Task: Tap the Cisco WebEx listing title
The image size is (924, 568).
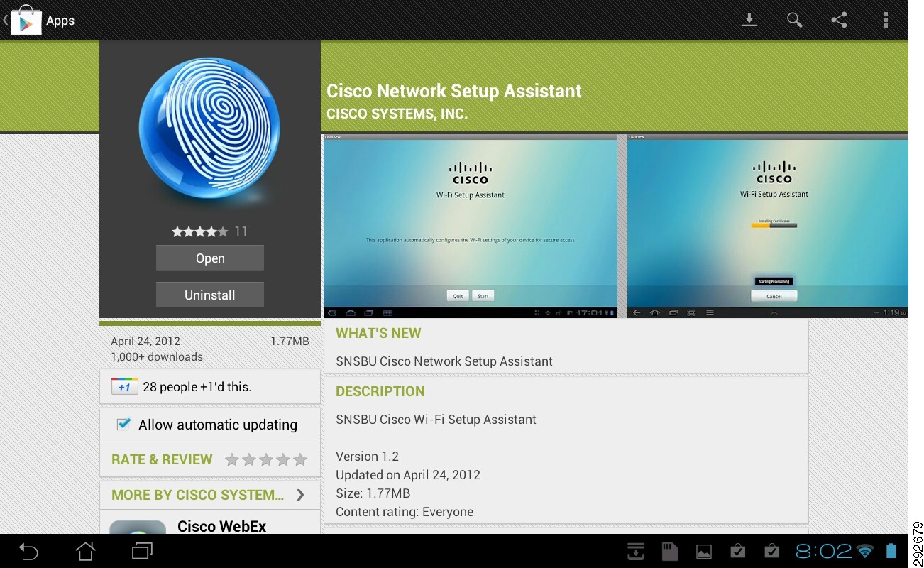Action: [x=222, y=526]
